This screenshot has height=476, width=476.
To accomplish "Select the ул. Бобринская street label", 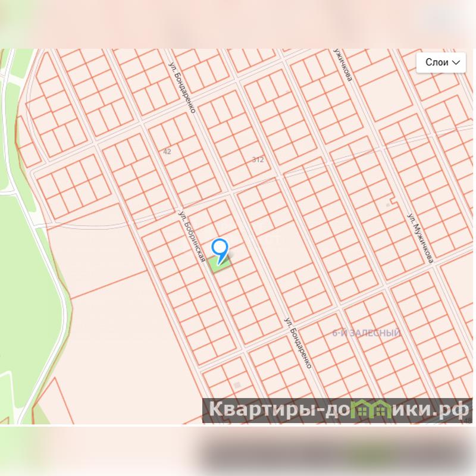I will coord(192,236).
